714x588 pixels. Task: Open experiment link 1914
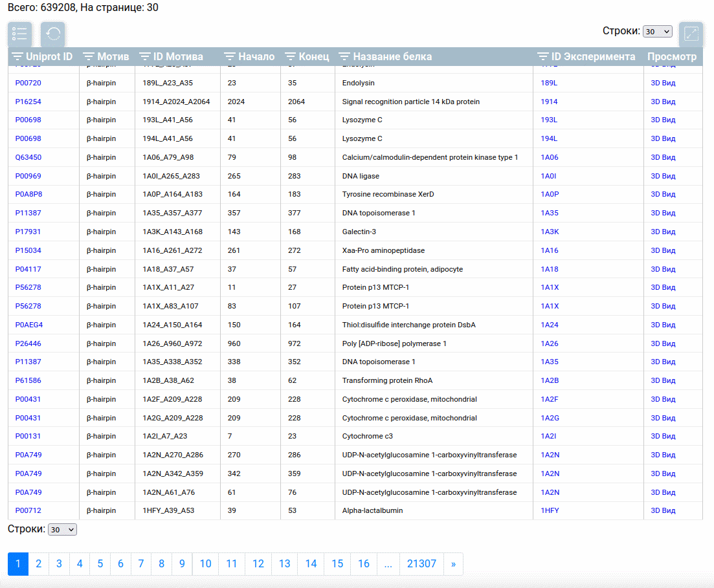549,102
